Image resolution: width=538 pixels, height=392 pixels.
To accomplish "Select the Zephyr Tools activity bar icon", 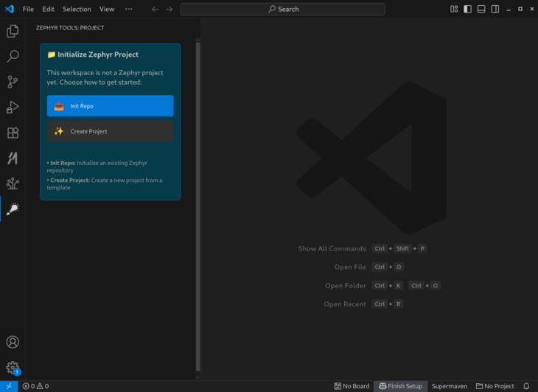I will (13, 209).
